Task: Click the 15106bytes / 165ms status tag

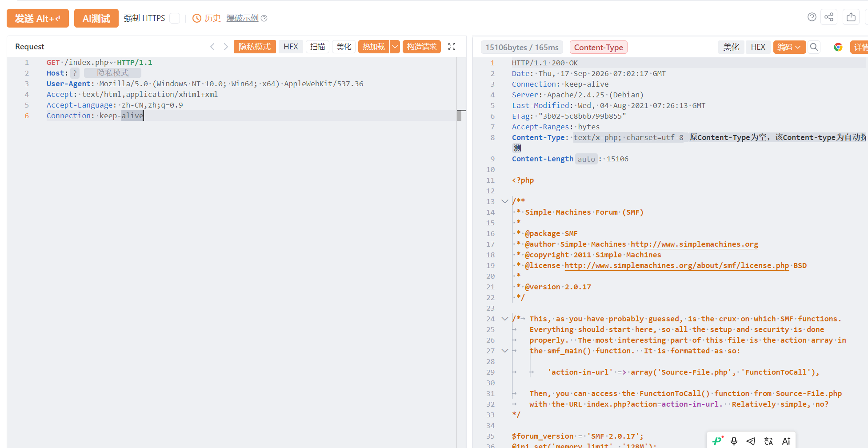Action: pos(522,48)
